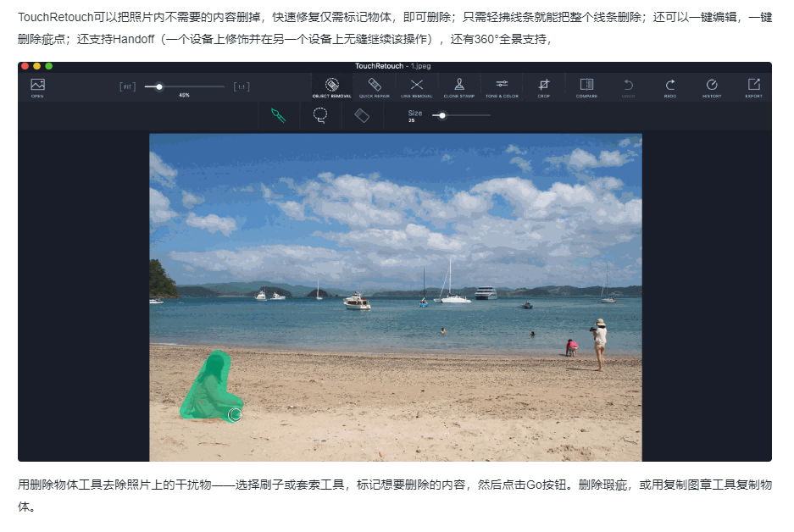Select the Object Removal tool

pos(331,87)
